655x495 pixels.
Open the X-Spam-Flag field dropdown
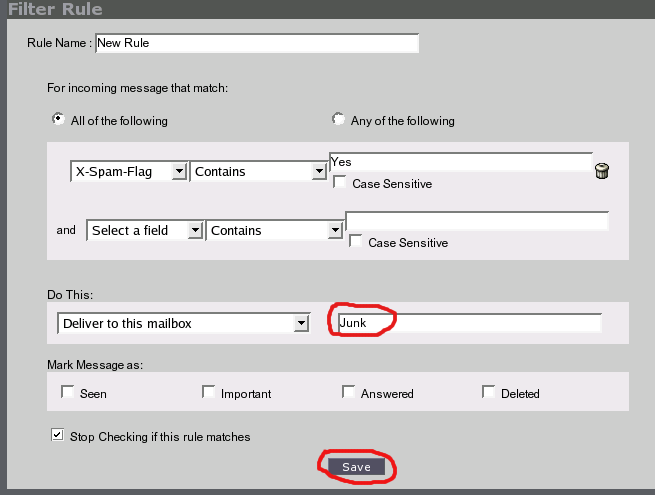[128, 171]
